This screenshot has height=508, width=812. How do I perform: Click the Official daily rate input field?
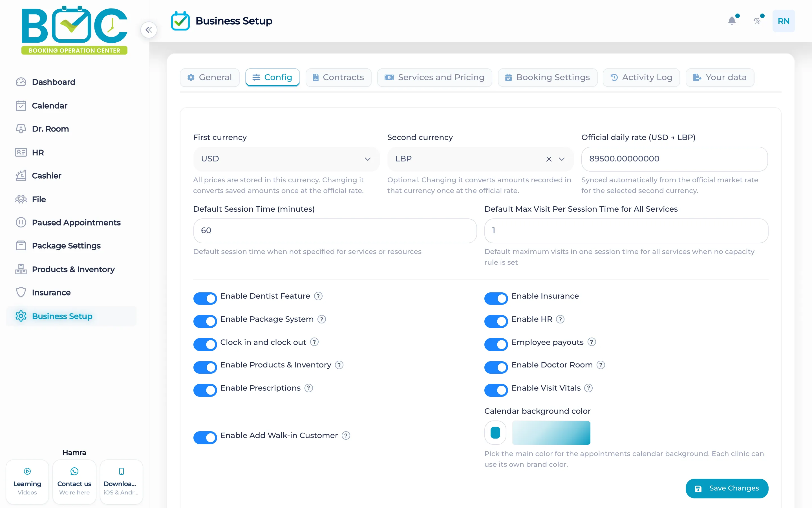pos(674,159)
